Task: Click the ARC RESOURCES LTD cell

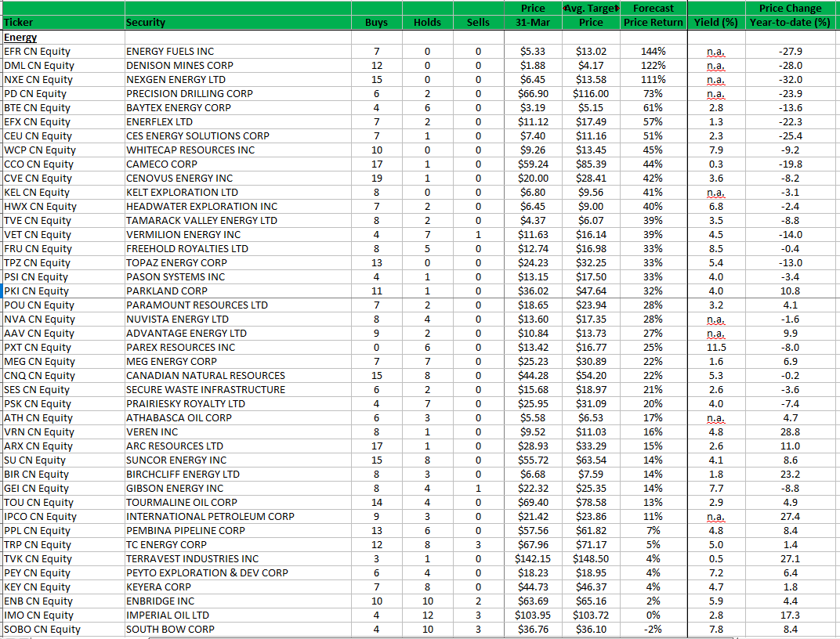Action: (x=238, y=446)
